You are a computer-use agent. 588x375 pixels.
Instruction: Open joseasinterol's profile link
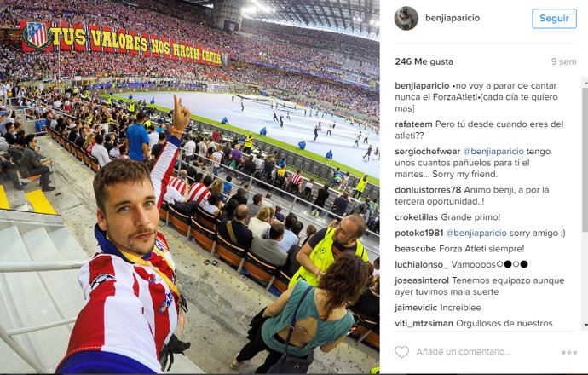pyautogui.click(x=422, y=280)
